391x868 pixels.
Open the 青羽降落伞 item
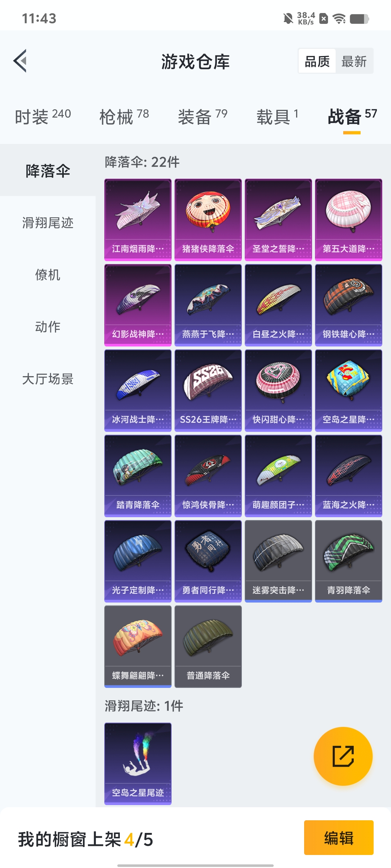[349, 561]
